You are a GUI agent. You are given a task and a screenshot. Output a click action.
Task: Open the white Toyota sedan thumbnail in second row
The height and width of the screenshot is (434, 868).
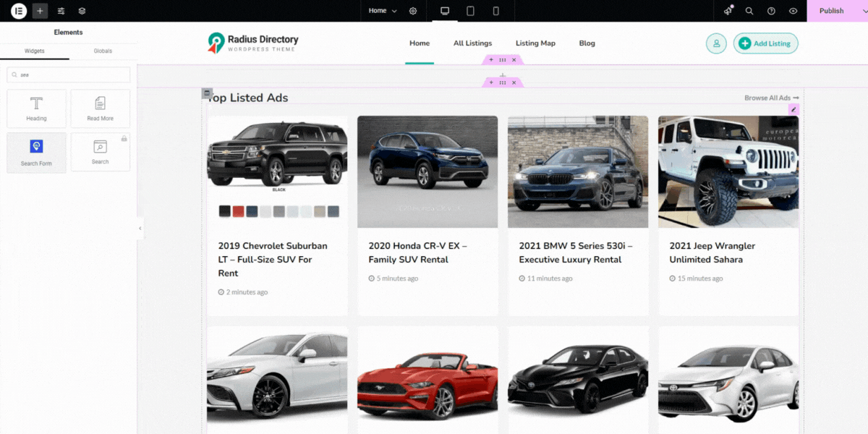pyautogui.click(x=728, y=380)
